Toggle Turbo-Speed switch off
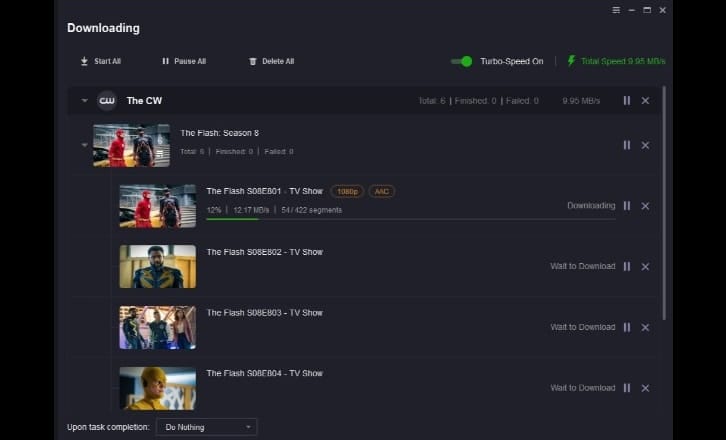The height and width of the screenshot is (440, 726). (x=462, y=61)
